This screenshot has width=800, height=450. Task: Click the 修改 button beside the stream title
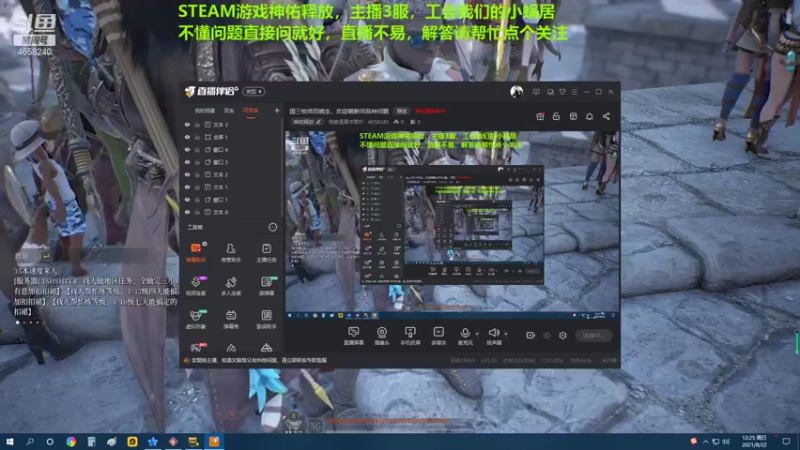click(402, 111)
